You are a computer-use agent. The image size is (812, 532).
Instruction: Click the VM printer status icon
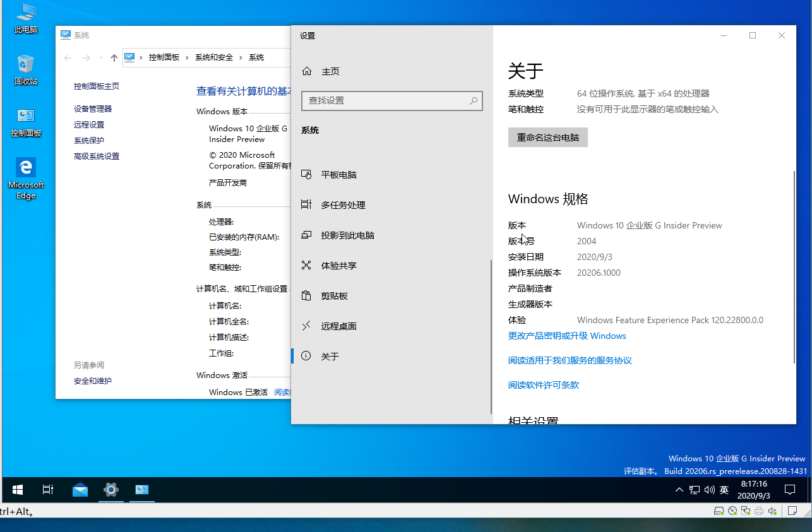759,511
